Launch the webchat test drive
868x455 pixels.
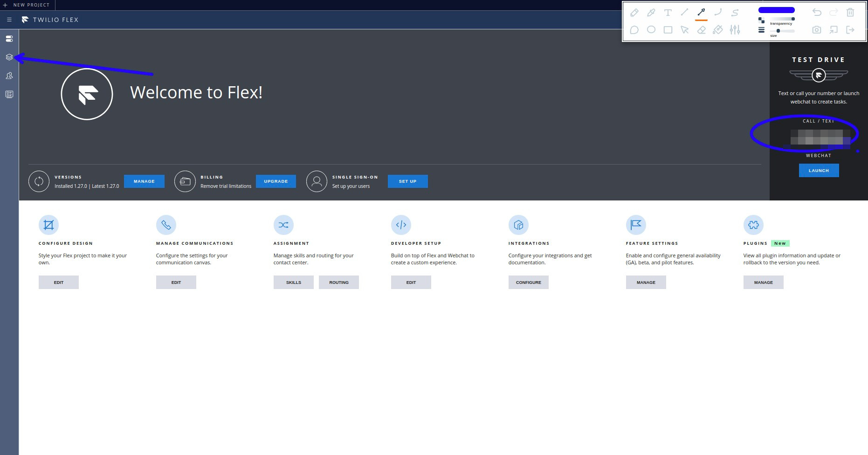(x=819, y=171)
